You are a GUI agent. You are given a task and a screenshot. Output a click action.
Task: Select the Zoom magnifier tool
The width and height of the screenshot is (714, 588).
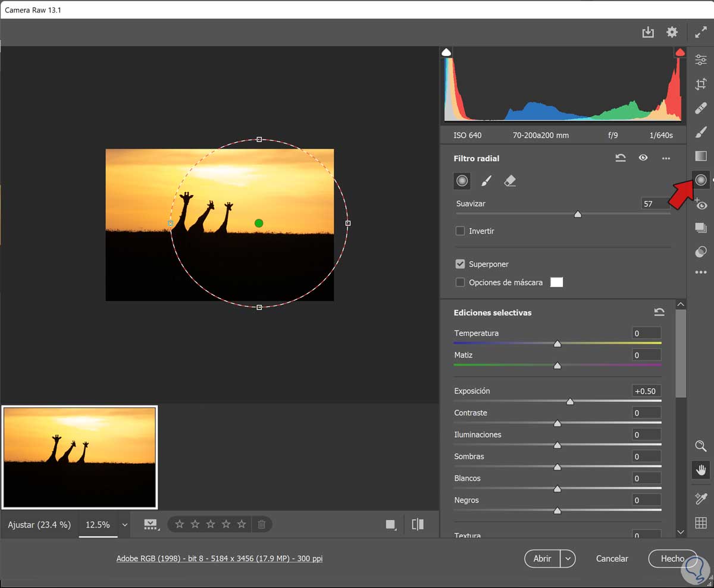click(x=701, y=446)
